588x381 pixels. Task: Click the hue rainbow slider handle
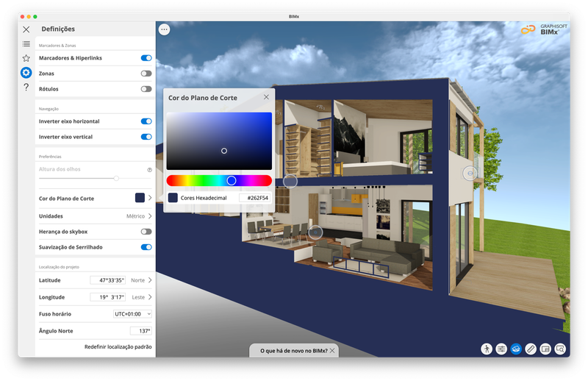tap(232, 180)
